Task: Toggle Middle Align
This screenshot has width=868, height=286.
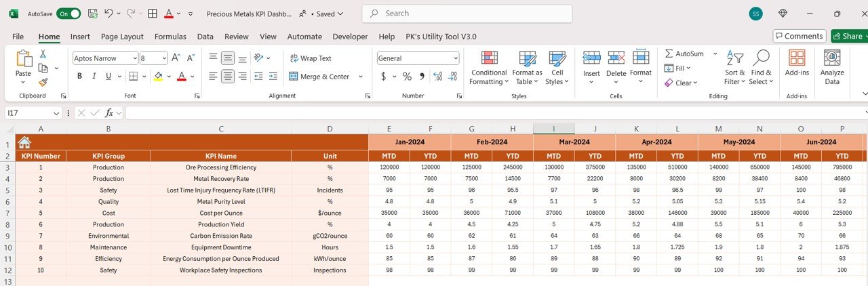Action: [x=228, y=58]
